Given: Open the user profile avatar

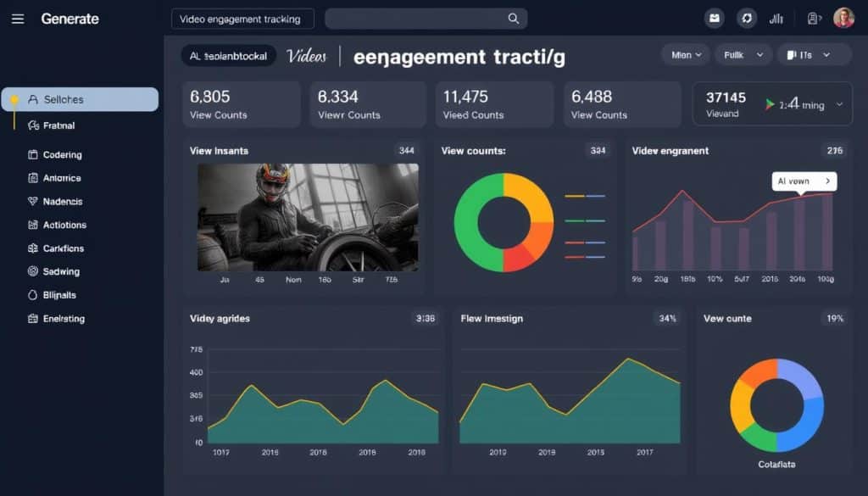Looking at the screenshot, I should (843, 19).
